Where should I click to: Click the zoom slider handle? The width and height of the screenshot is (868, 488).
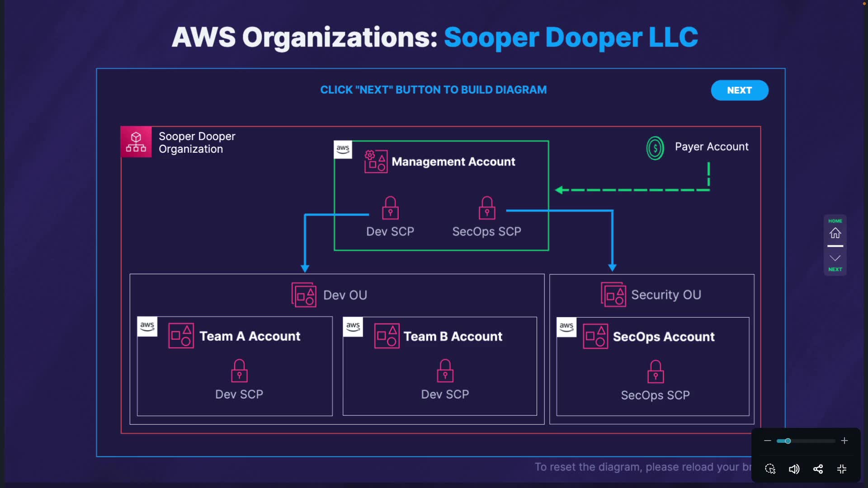coord(788,441)
